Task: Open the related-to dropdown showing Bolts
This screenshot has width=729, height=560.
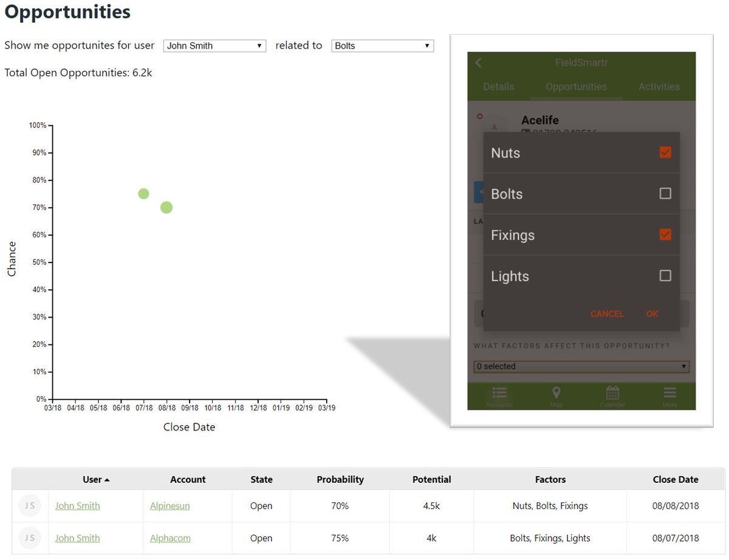Action: tap(382, 45)
